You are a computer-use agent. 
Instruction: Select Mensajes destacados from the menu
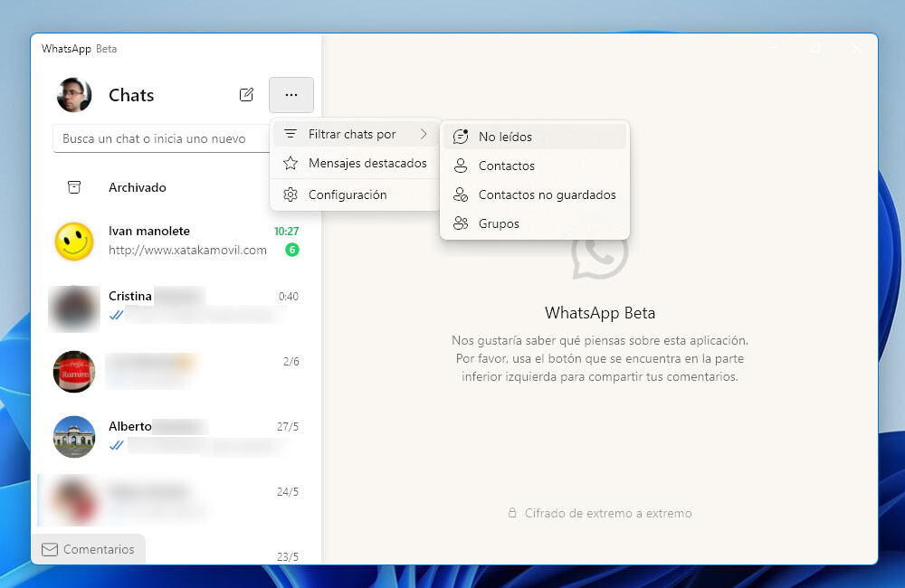(x=366, y=164)
